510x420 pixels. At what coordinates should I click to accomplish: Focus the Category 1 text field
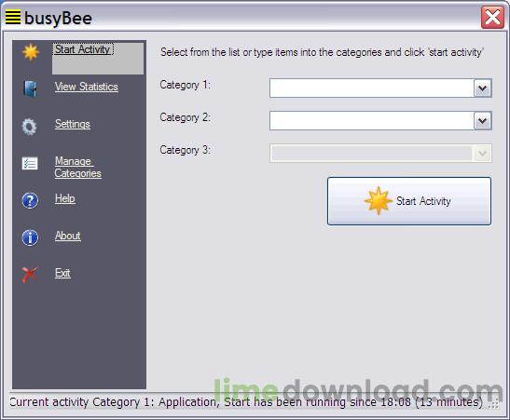pyautogui.click(x=371, y=88)
